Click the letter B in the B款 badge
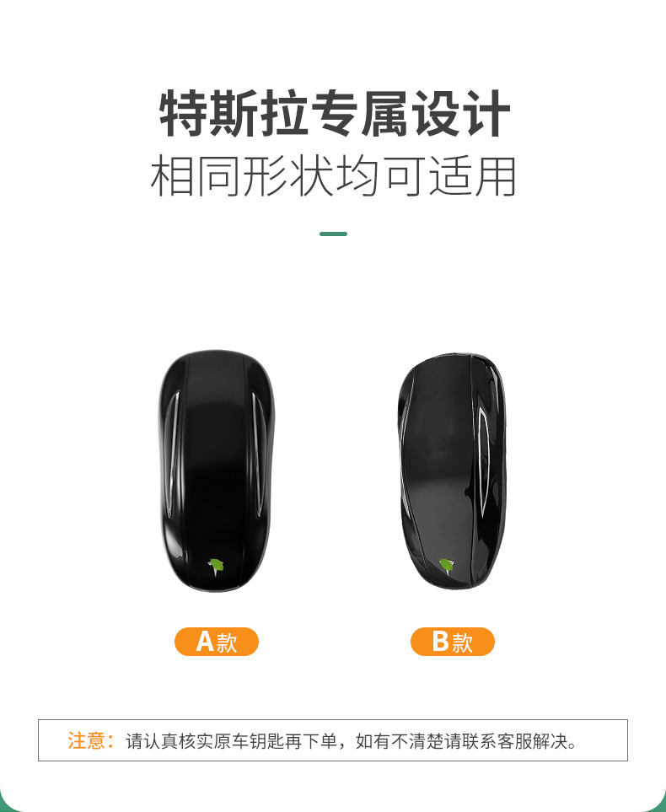The width and height of the screenshot is (666, 812). click(x=441, y=641)
